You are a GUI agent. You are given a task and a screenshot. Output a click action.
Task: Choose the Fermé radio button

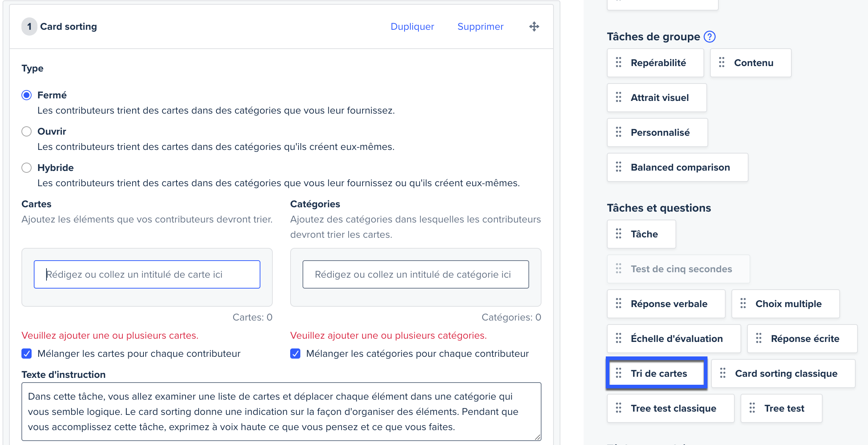27,95
